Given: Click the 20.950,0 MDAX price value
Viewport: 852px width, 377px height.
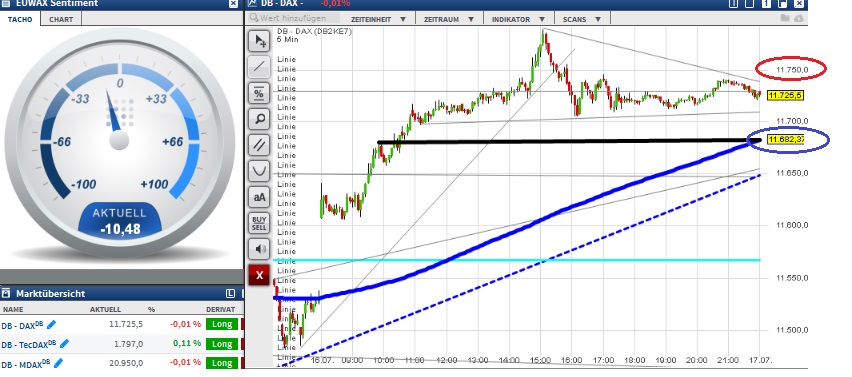Looking at the screenshot, I should point(126,363).
